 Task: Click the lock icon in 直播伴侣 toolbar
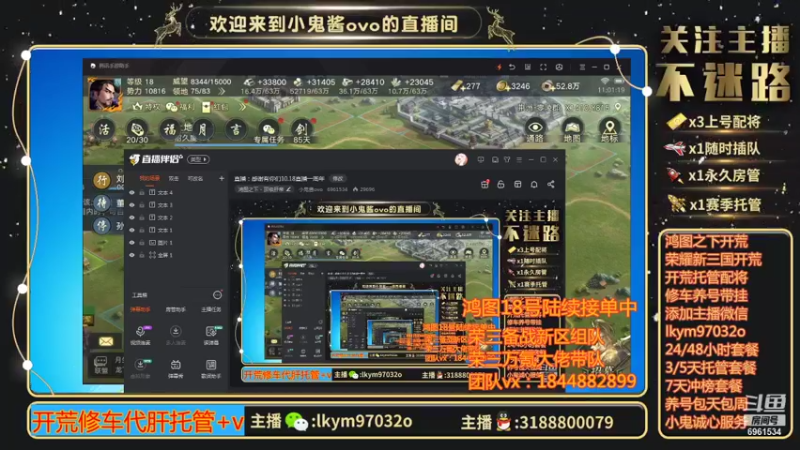pos(501,184)
